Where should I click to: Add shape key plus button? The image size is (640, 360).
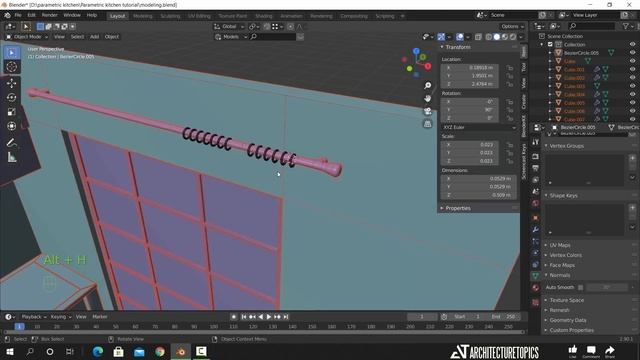632,208
